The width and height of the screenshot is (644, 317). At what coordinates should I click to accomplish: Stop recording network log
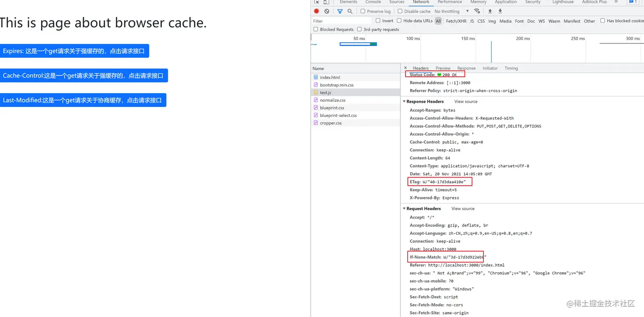[316, 11]
